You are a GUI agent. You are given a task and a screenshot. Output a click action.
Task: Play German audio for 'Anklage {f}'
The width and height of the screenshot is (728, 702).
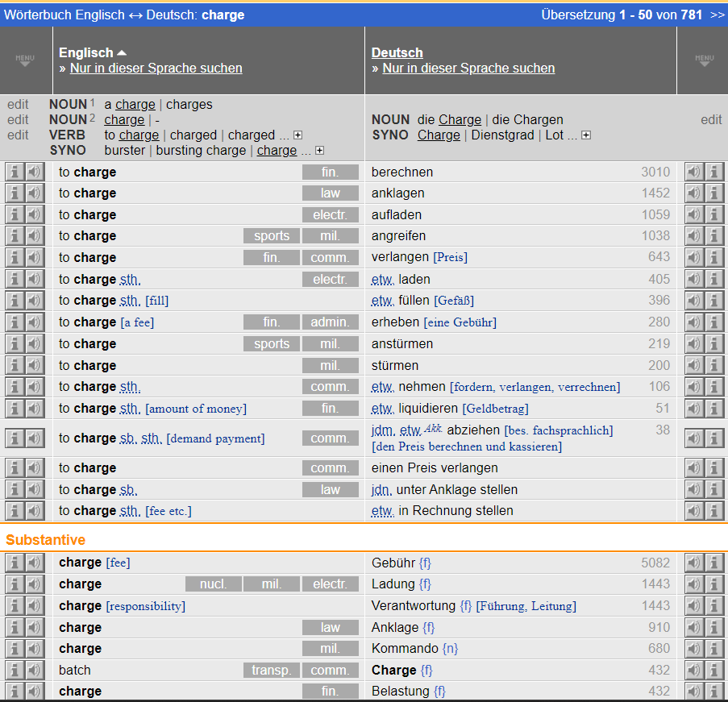tap(693, 627)
